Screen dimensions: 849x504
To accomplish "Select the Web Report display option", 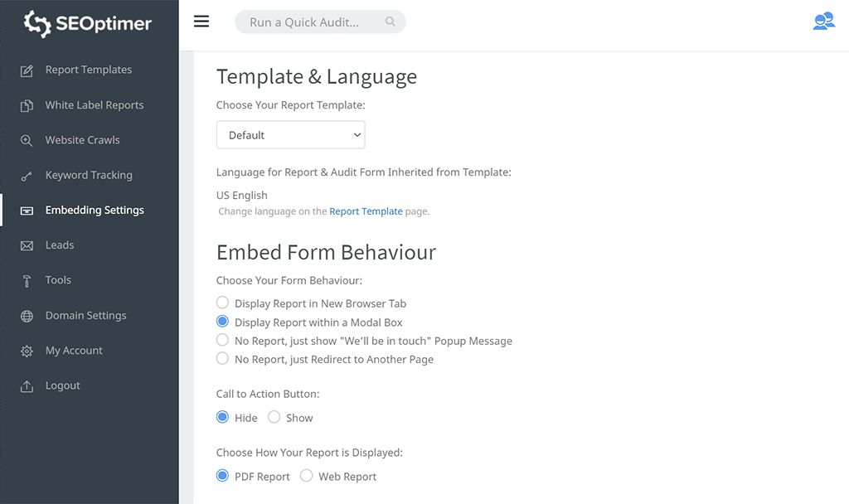I will [307, 477].
